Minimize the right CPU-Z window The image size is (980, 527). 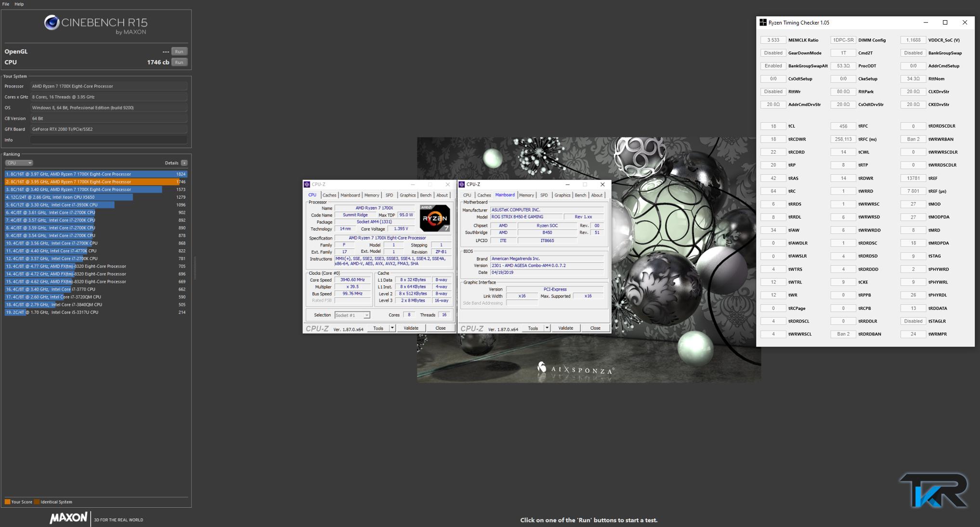(567, 184)
